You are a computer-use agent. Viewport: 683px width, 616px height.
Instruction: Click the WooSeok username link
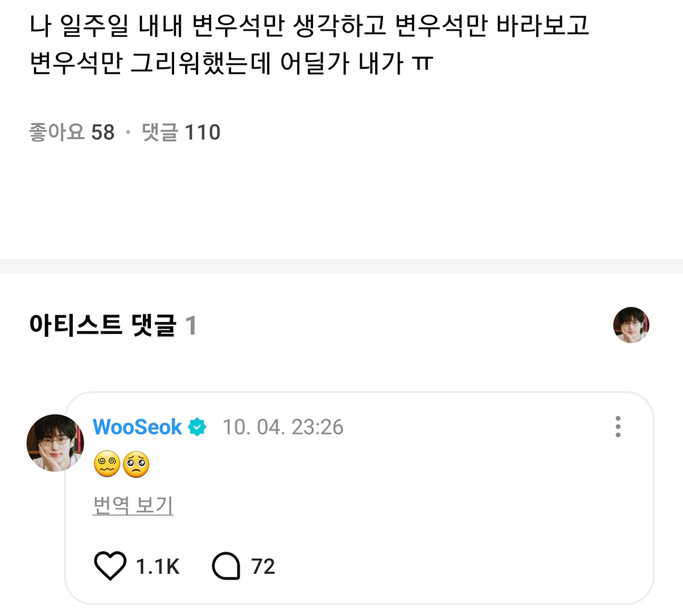(137, 427)
